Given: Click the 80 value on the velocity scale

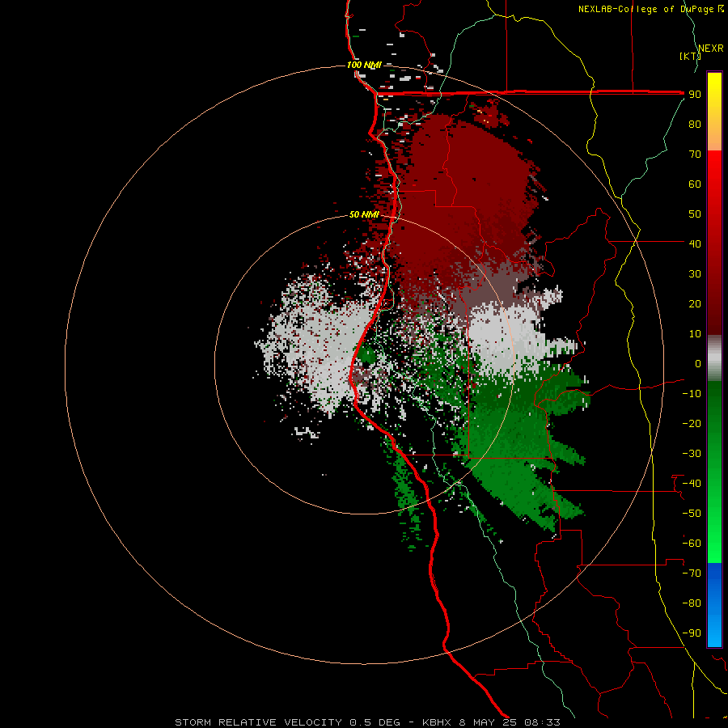Looking at the screenshot, I should (x=695, y=124).
